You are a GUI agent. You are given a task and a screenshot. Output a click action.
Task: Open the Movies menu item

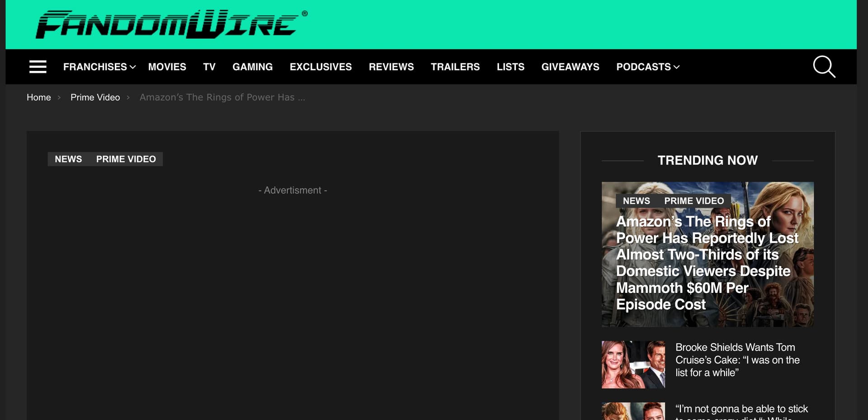(x=167, y=67)
